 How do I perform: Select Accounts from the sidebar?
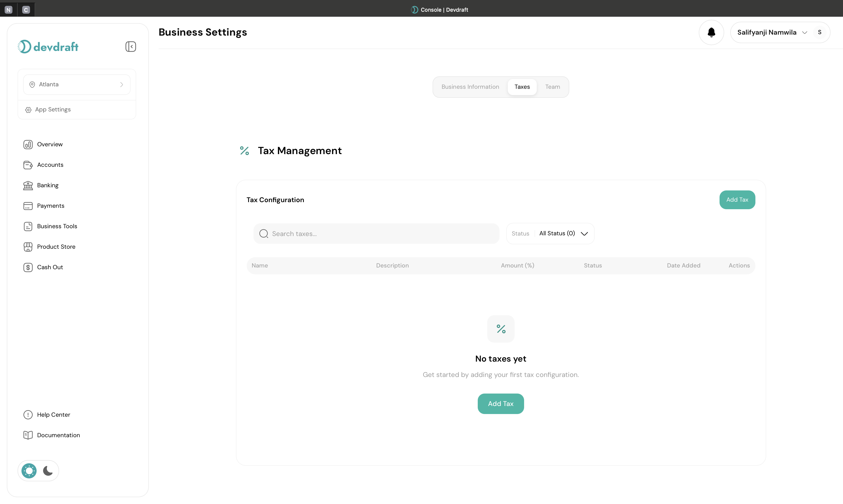tap(50, 165)
